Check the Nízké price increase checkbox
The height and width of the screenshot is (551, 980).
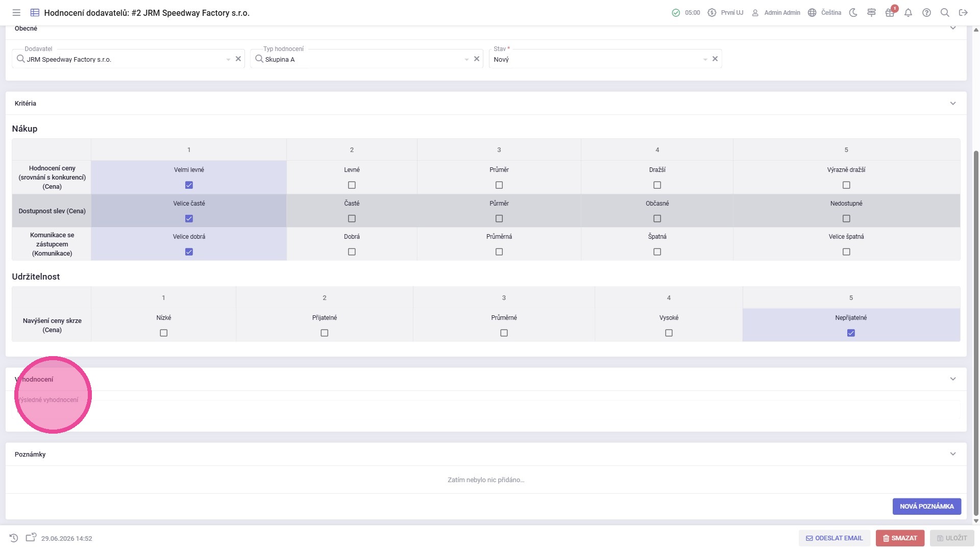(163, 333)
